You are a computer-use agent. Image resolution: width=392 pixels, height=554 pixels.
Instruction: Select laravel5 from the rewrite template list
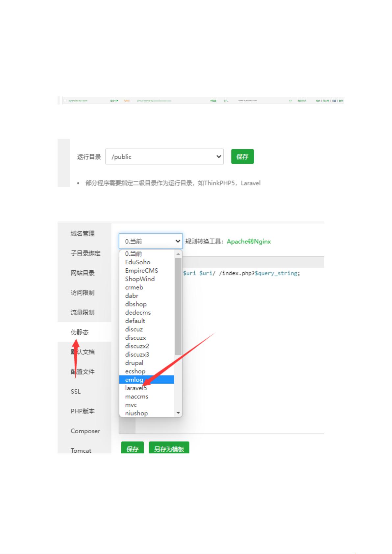(x=147, y=388)
